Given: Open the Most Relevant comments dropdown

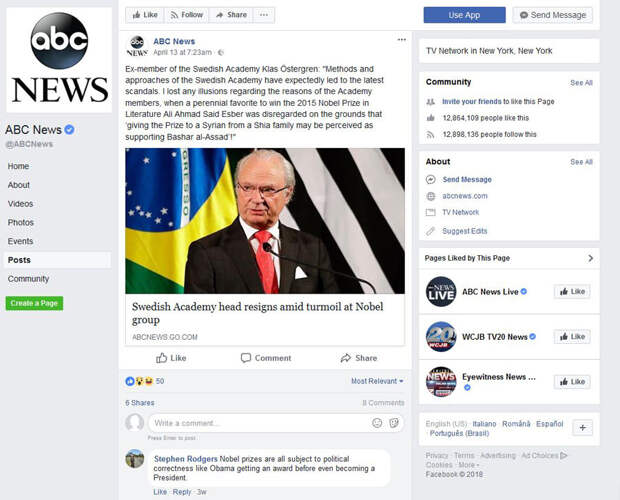Looking at the screenshot, I should 377,381.
